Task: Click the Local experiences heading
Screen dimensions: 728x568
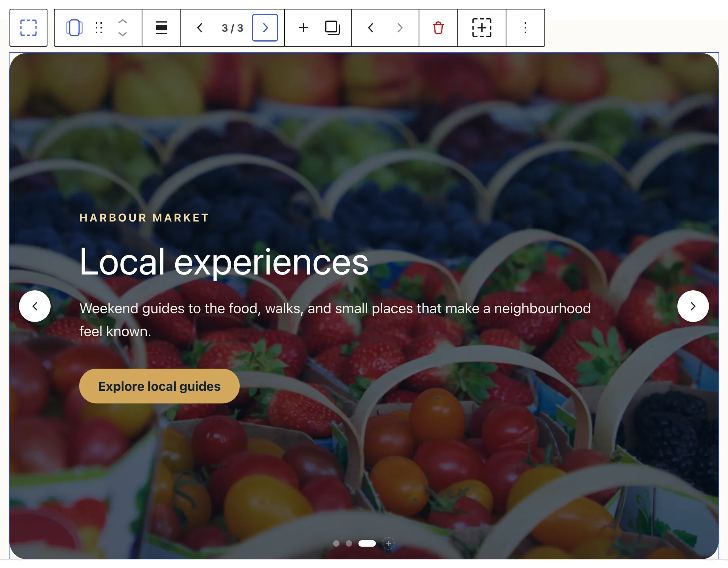Action: click(224, 262)
